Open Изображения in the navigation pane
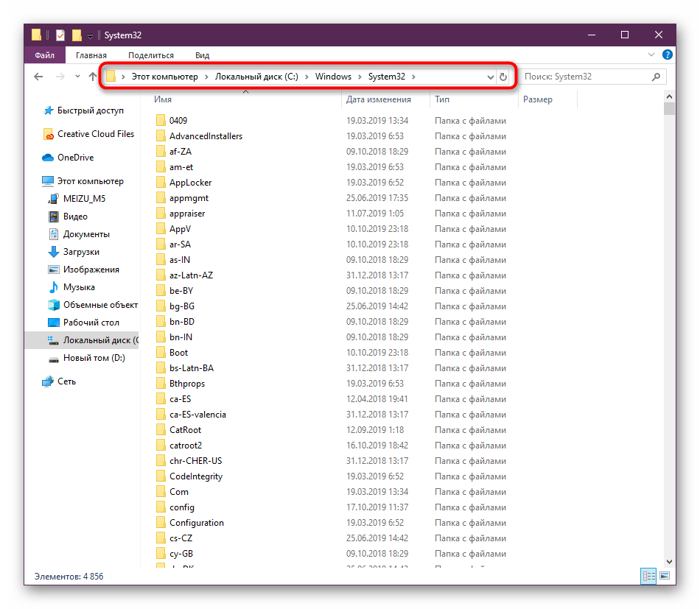700x609 pixels. [83, 270]
